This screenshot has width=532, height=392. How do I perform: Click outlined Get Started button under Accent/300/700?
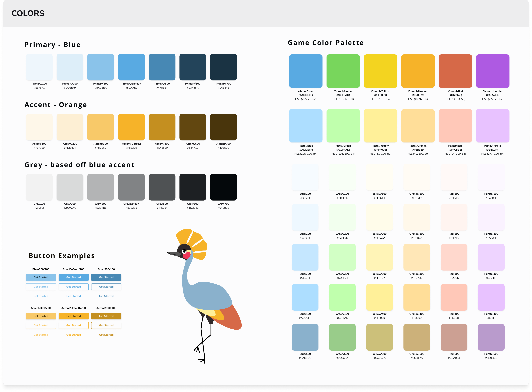[41, 325]
